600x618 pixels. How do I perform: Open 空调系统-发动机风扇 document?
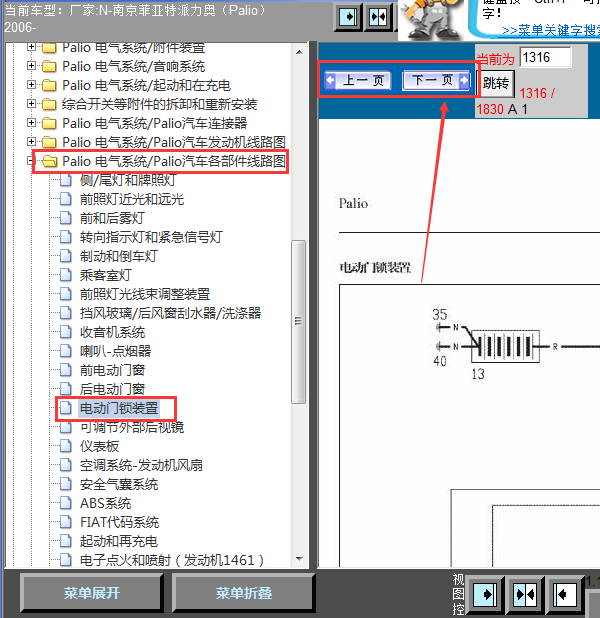[141, 465]
